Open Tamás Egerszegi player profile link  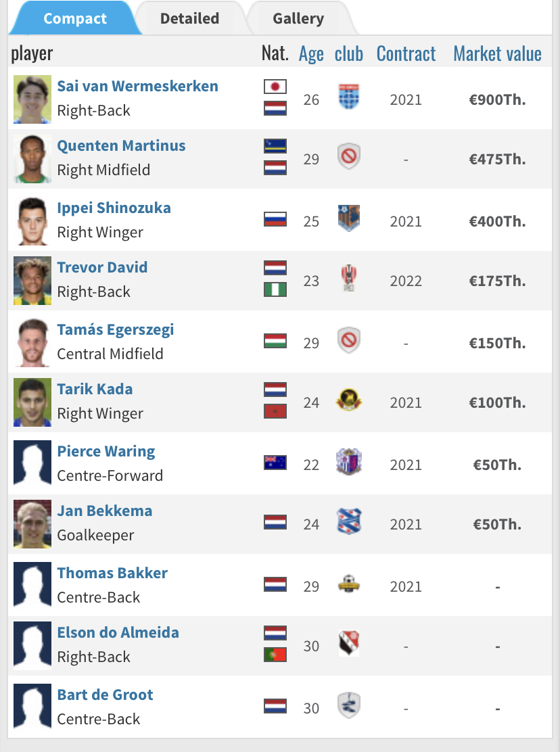(116, 330)
